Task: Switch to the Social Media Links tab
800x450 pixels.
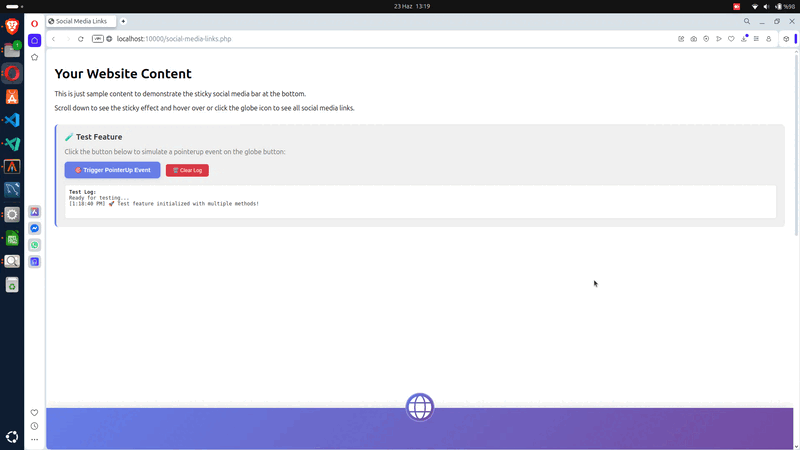Action: tap(81, 21)
